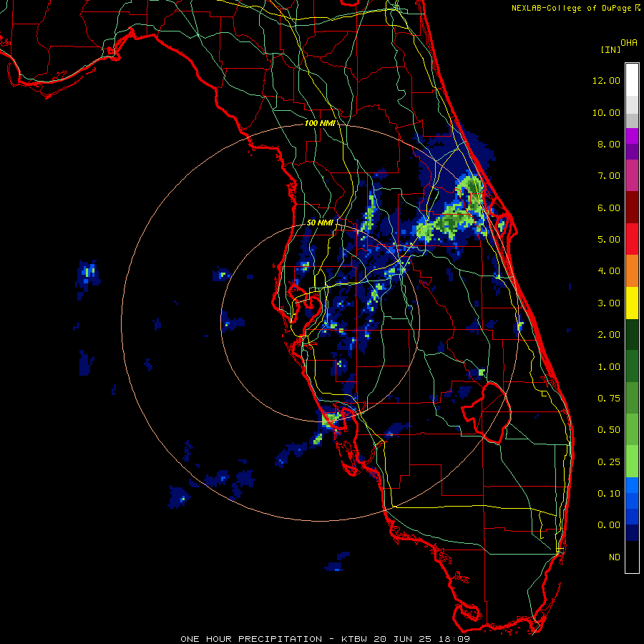
Task: Pick the black ND swatch in the legend
Action: coord(632,557)
